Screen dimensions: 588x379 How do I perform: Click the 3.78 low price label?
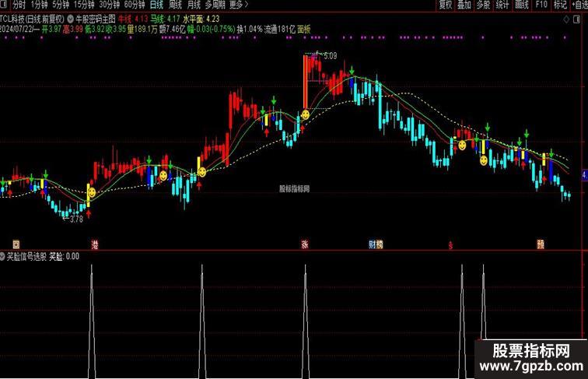[76, 219]
